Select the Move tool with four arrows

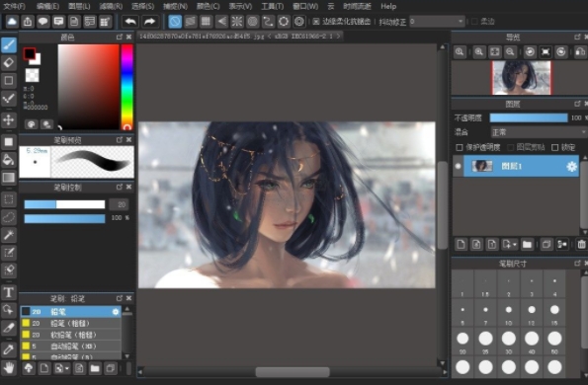pos(9,119)
